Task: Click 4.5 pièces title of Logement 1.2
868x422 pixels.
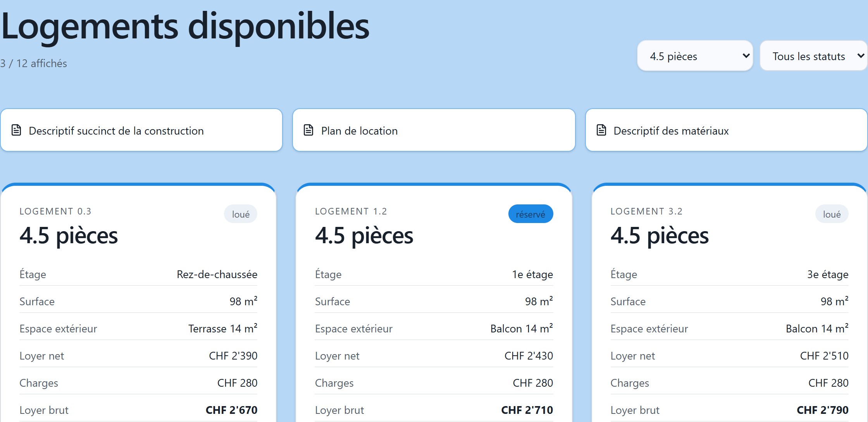Action: coord(364,236)
